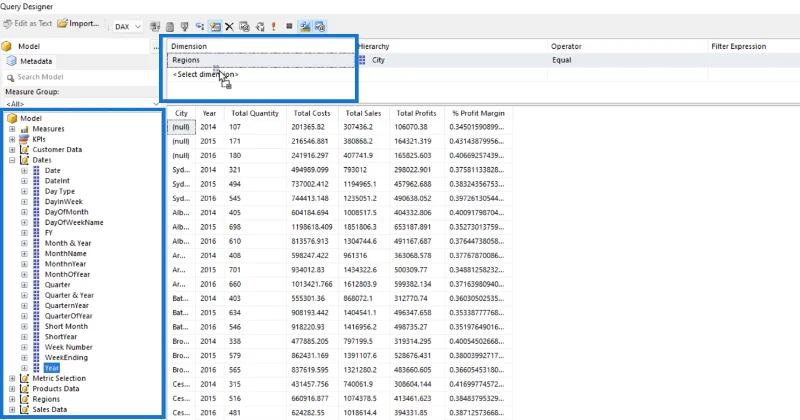Click the Total Costs column header
The image size is (800, 420).
pyautogui.click(x=312, y=113)
